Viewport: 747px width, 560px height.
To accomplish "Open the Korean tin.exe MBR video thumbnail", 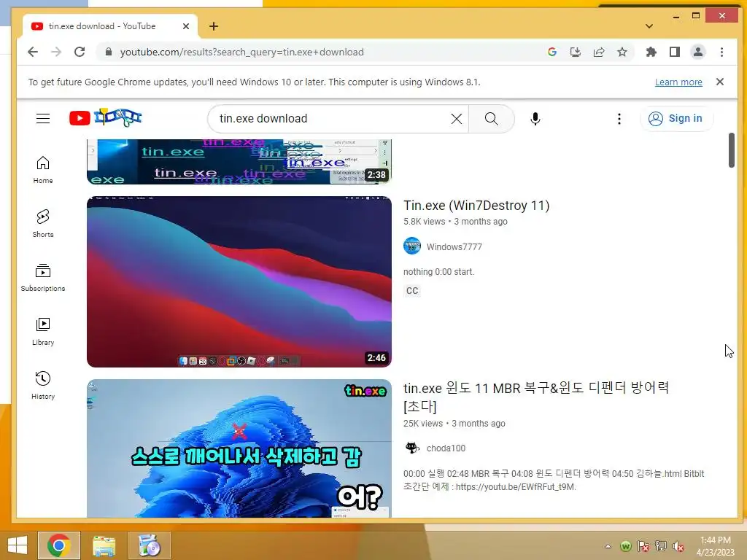I will tap(239, 448).
